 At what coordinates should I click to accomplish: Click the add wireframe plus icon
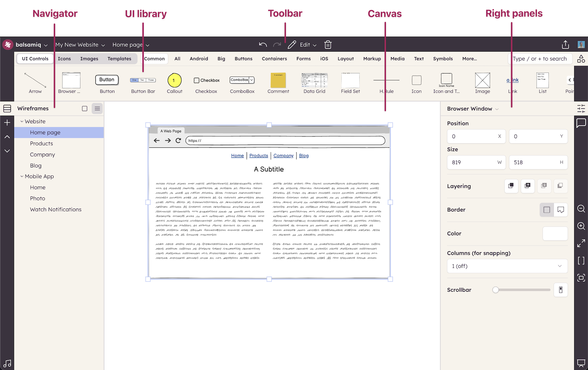(x=7, y=123)
